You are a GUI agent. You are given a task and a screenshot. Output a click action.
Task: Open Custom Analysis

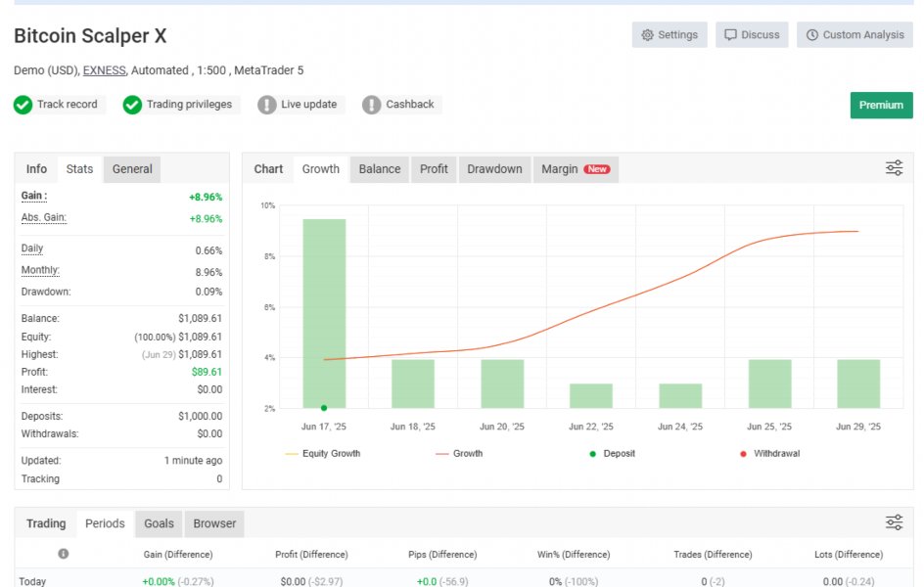click(855, 35)
